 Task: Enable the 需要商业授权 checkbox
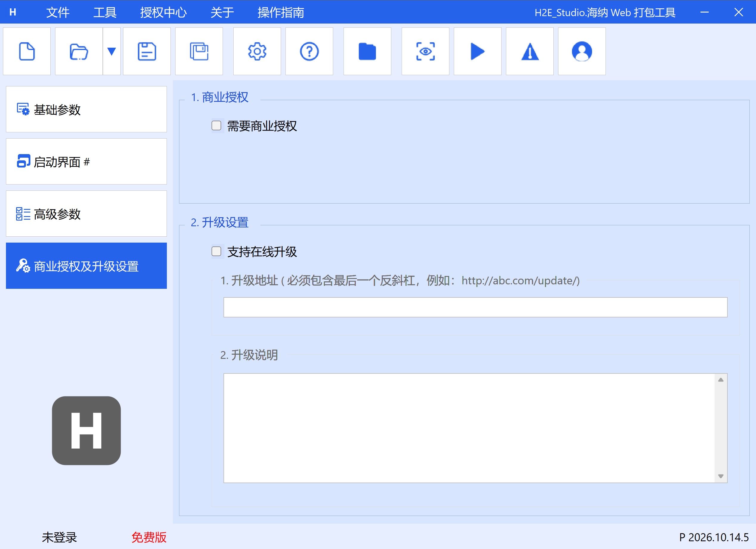(x=216, y=126)
